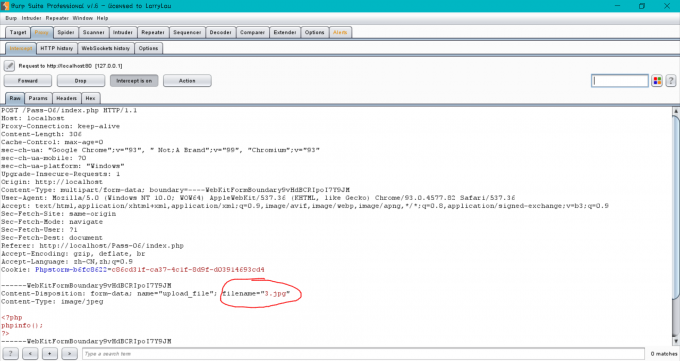Image resolution: width=680 pixels, height=361 pixels.
Task: Select the Hex request view tab
Action: tap(90, 98)
